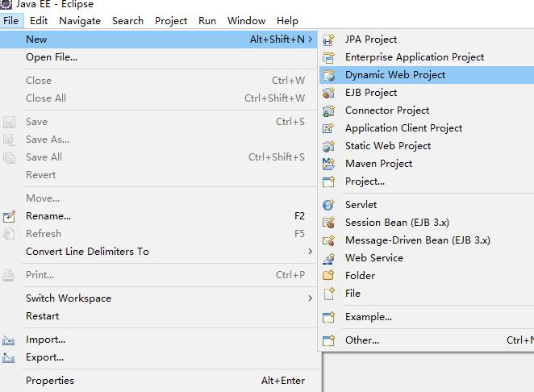Click the Other... wizard icon
Screen dimensions: 534x392
[x=328, y=340]
